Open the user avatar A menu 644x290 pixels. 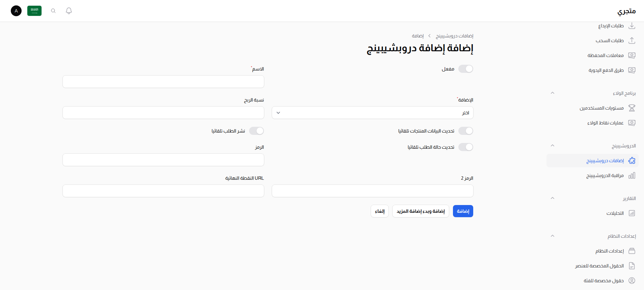16,11
